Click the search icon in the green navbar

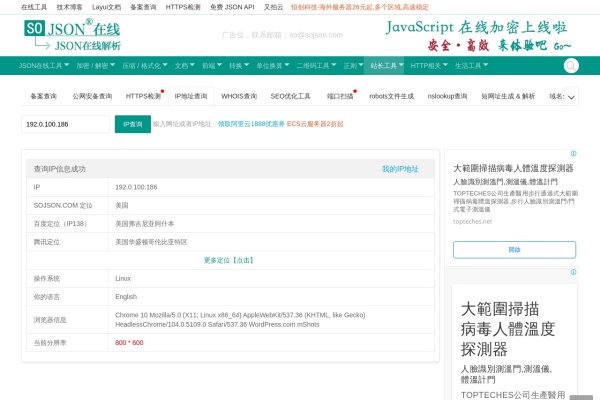pos(571,65)
